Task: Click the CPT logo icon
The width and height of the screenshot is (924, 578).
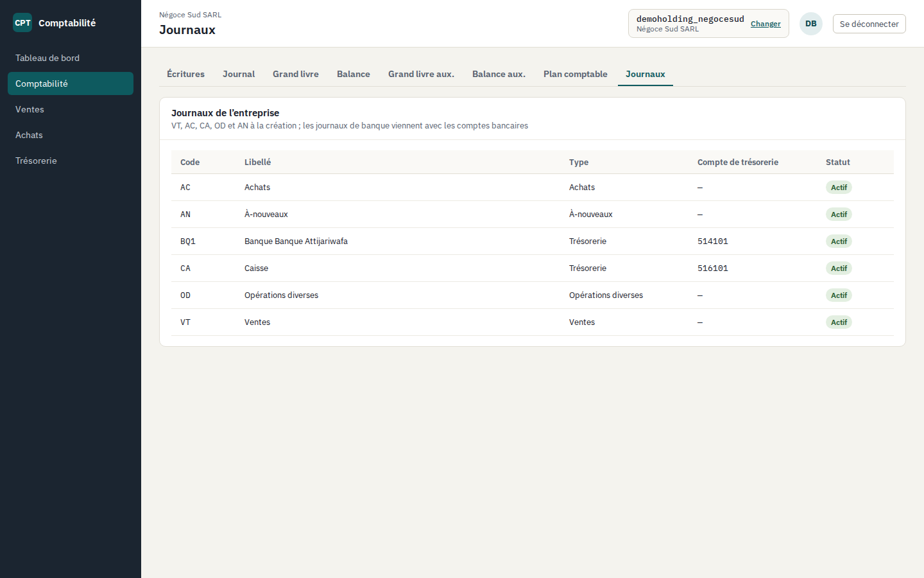Action: coord(22,22)
